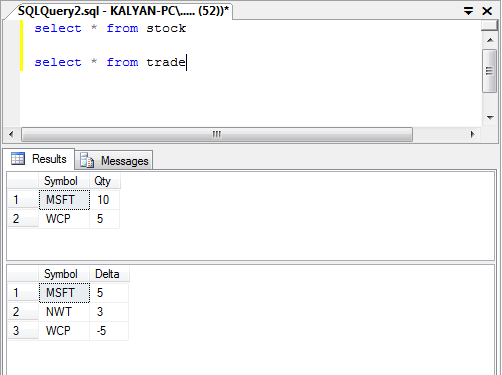Click the horizontal scrollbar thumb
This screenshot has width=502, height=375.
coord(217,134)
